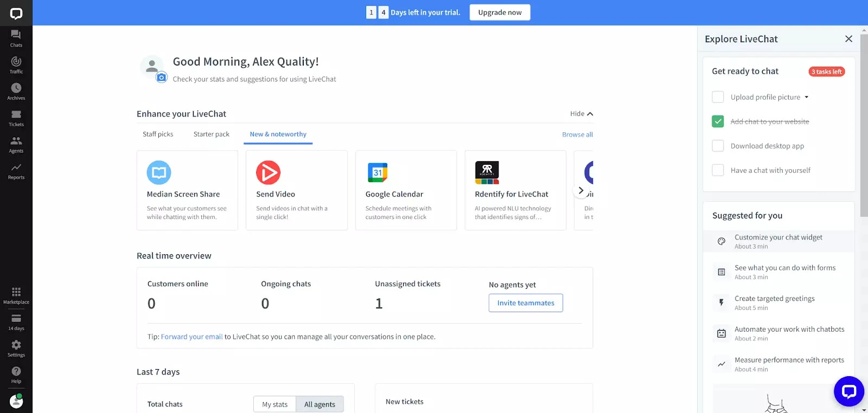Click the chatbot icon in suggestions
The height and width of the screenshot is (413, 868).
point(722,333)
